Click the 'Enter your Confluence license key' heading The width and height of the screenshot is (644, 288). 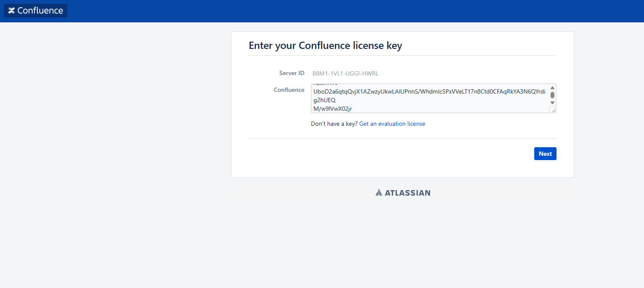click(x=325, y=45)
